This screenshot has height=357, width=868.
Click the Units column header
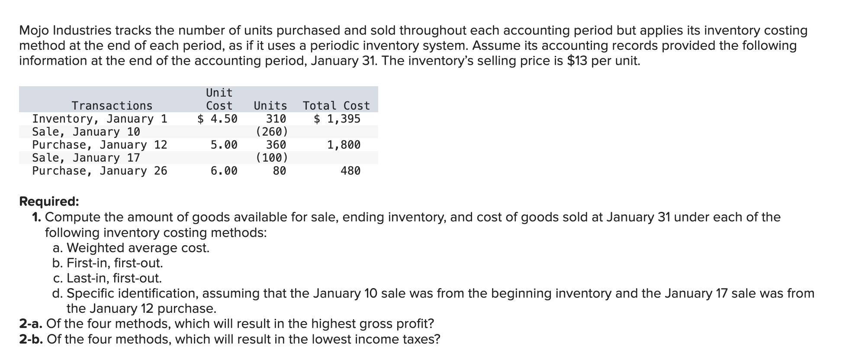(x=270, y=106)
